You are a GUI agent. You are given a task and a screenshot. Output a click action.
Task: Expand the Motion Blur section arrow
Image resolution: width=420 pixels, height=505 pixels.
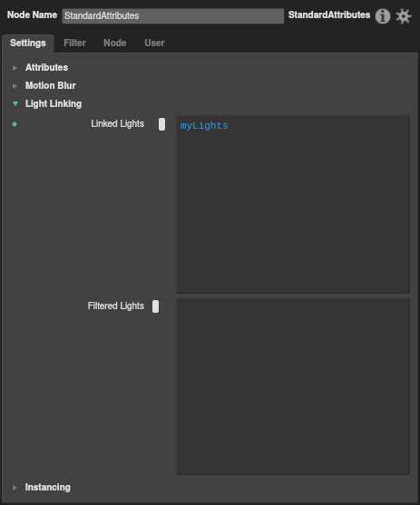pos(15,85)
